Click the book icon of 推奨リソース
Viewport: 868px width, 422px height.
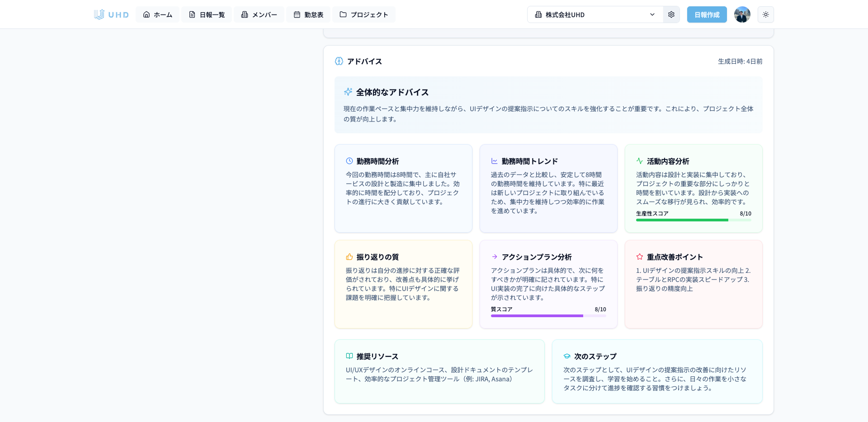click(x=349, y=356)
